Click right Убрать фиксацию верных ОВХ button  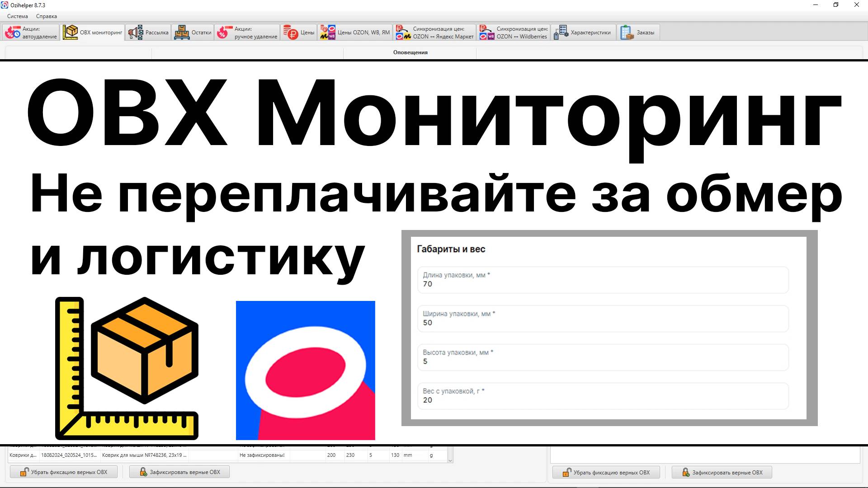[606, 473]
